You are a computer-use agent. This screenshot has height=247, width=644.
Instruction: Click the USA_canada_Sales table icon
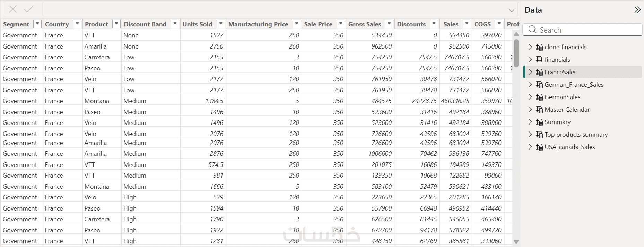pos(539,147)
